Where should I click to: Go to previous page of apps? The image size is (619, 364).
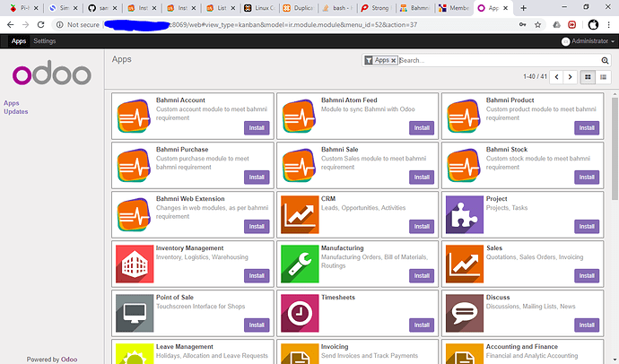(556, 77)
